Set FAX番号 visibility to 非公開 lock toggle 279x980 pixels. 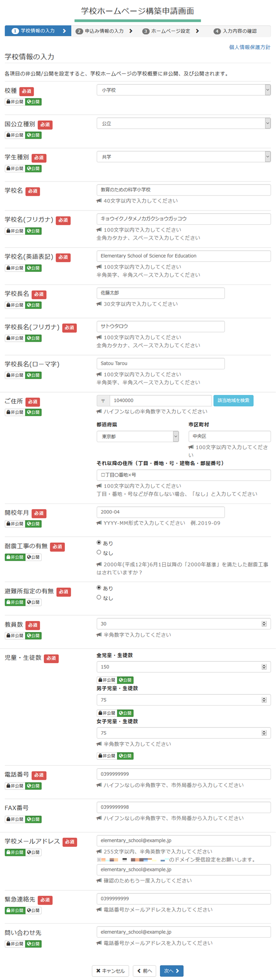(x=15, y=819)
